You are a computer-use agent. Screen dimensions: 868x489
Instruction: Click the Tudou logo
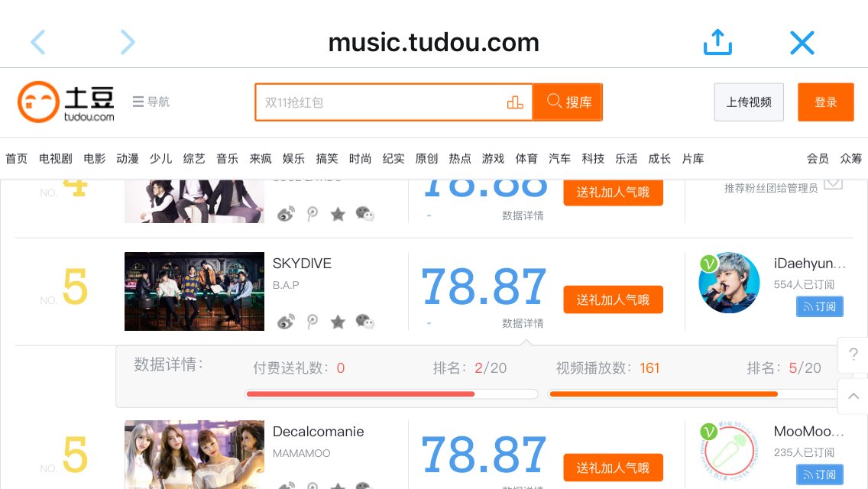click(66, 102)
